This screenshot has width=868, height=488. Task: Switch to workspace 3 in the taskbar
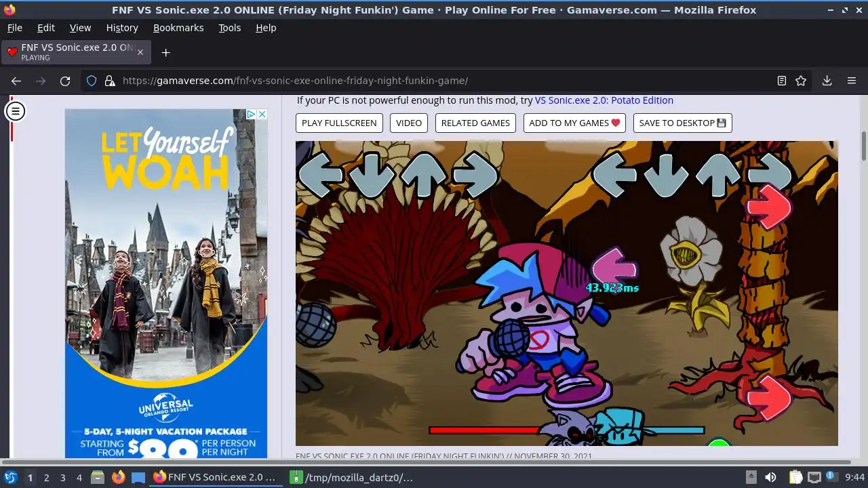coord(62,477)
